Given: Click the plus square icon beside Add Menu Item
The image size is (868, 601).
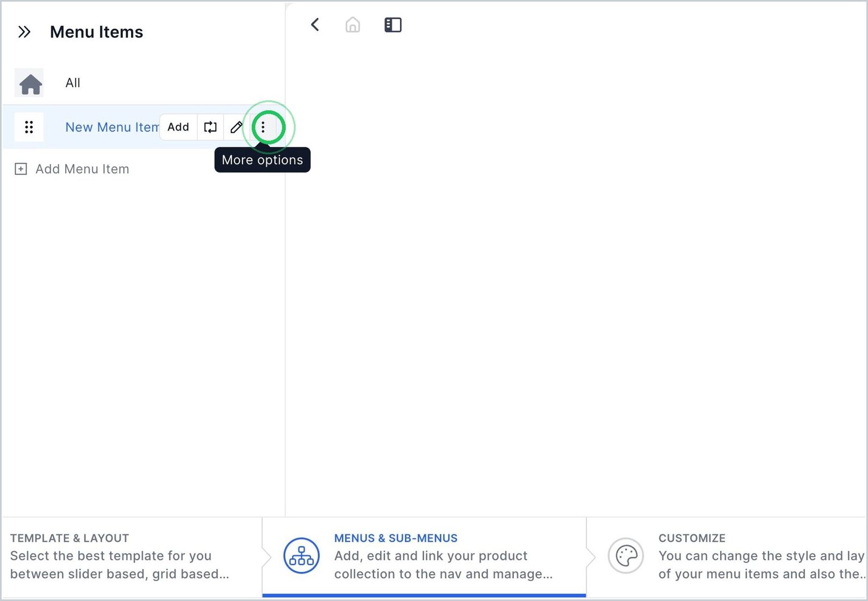Looking at the screenshot, I should click(20, 169).
